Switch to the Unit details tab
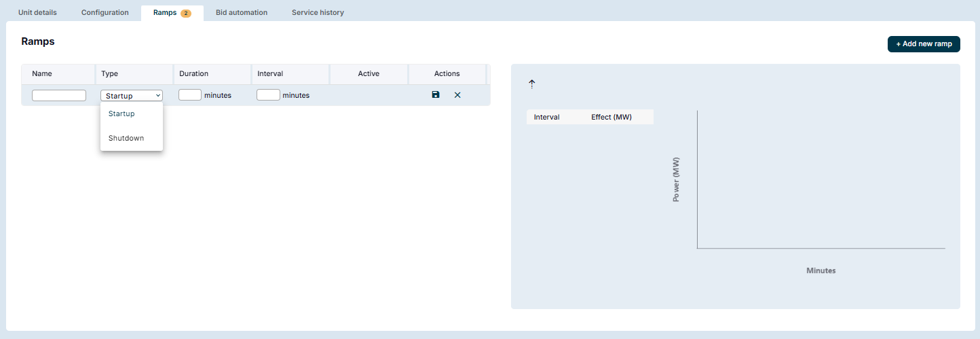Image resolution: width=980 pixels, height=339 pixels. [37, 12]
